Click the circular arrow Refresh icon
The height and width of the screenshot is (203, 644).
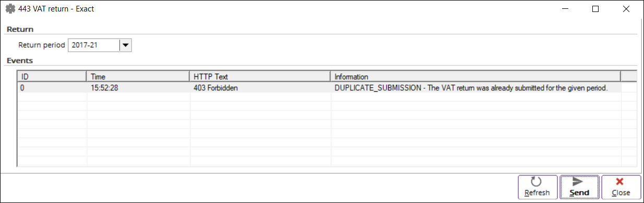pyautogui.click(x=536, y=182)
